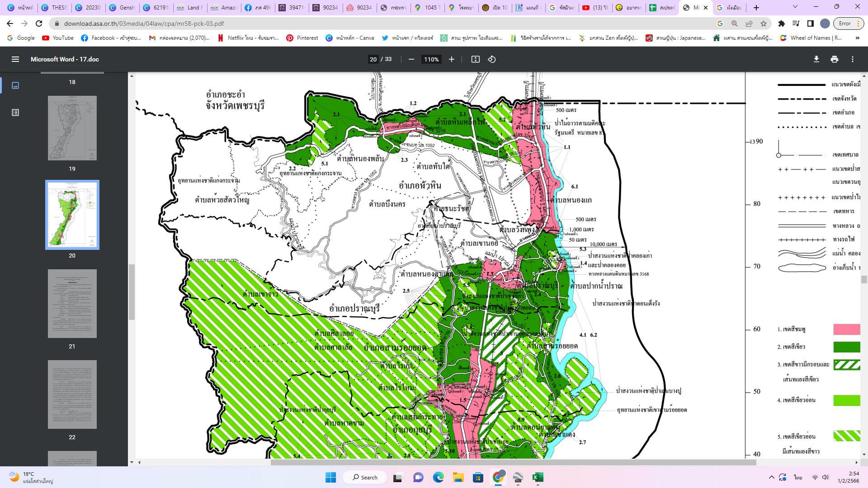Open the YouTube bookmark

(58, 38)
